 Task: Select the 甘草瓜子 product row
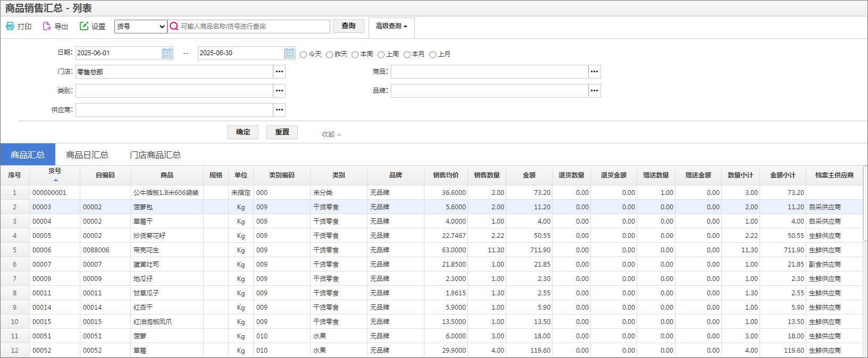point(431,293)
